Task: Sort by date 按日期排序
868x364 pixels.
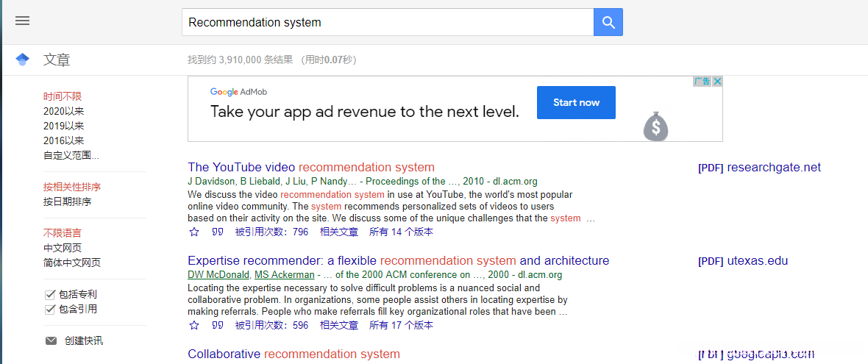Action: [68, 201]
